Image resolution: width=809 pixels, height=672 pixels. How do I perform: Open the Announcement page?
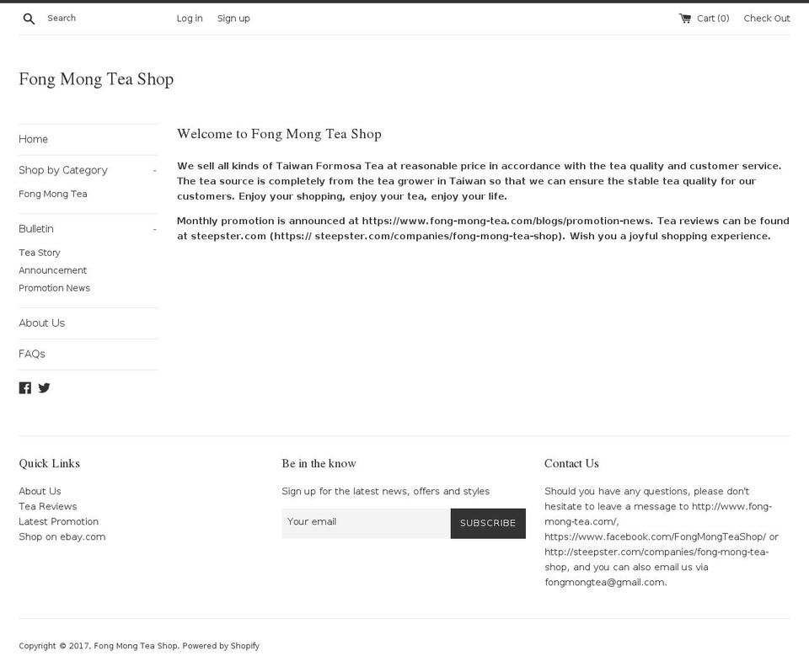pos(52,269)
